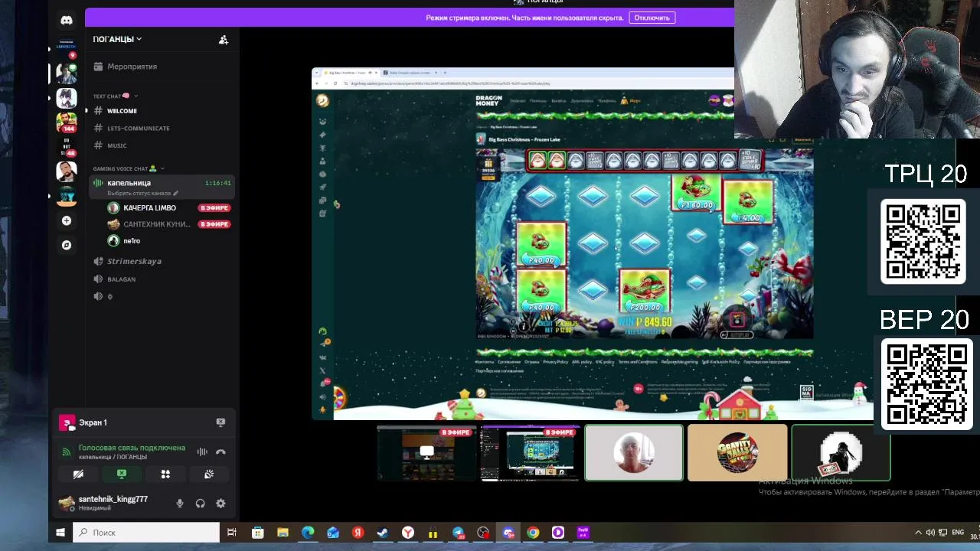Open Task View on the taskbar
Screen dimensions: 980x551
pyautogui.click(x=232, y=533)
